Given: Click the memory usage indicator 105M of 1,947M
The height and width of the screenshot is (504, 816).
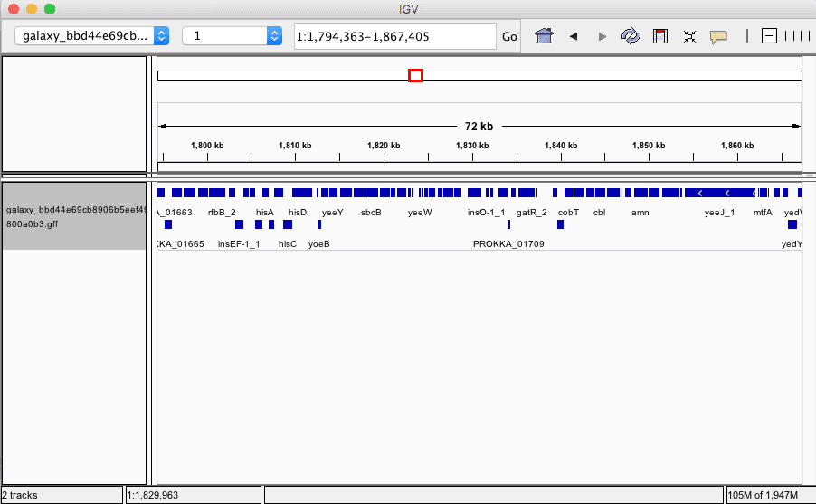Looking at the screenshot, I should [769, 495].
